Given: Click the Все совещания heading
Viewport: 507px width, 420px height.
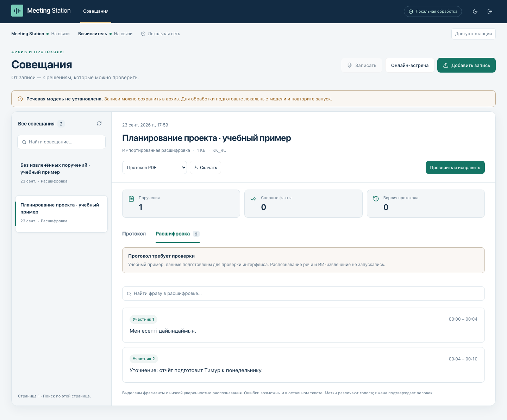Looking at the screenshot, I should (36, 124).
